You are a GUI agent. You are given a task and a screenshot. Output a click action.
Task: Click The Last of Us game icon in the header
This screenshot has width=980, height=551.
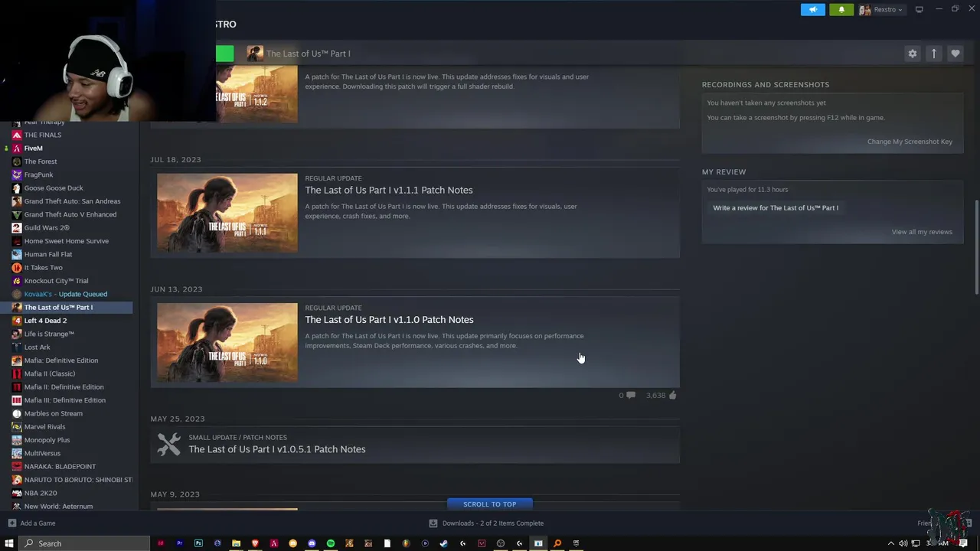(255, 54)
